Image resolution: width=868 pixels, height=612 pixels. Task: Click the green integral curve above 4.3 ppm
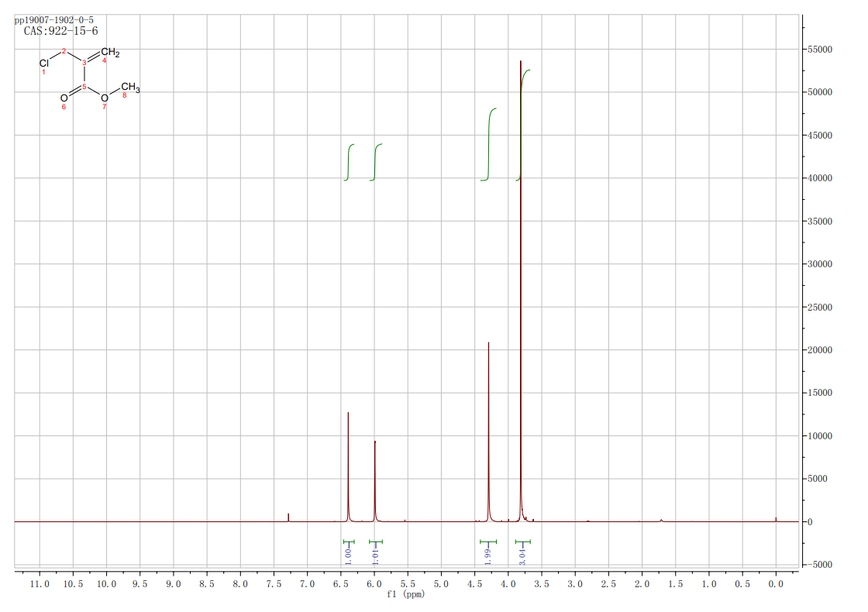tap(489, 143)
